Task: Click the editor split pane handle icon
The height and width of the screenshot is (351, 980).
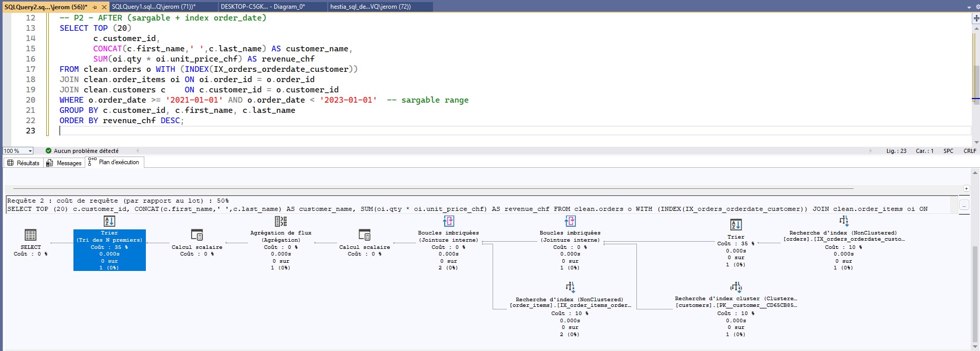Action: click(x=976, y=18)
